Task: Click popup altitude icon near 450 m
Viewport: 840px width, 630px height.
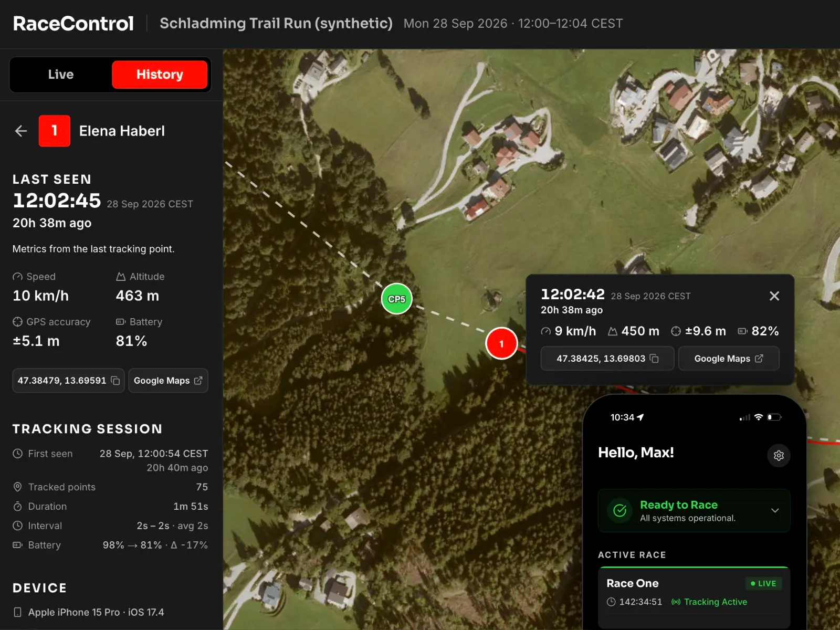Action: coord(613,331)
